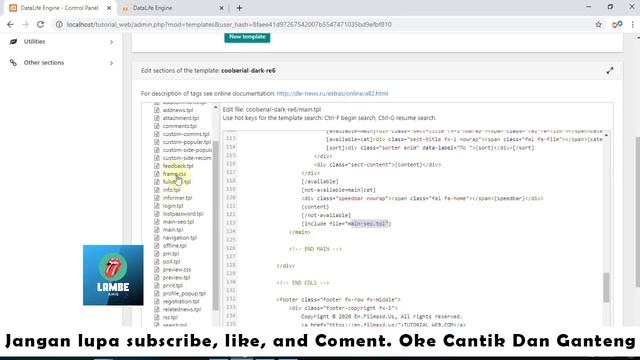The image size is (640, 360).
Task: Close the DataLife Engine - Control Panel tab
Action: pos(109,8)
